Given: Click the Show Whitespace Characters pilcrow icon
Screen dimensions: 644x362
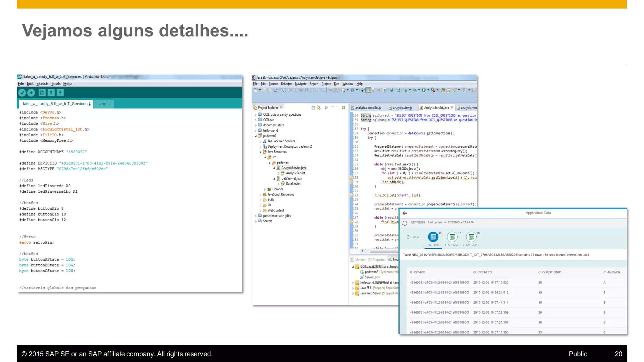Looking at the screenshot, I should (385, 90).
